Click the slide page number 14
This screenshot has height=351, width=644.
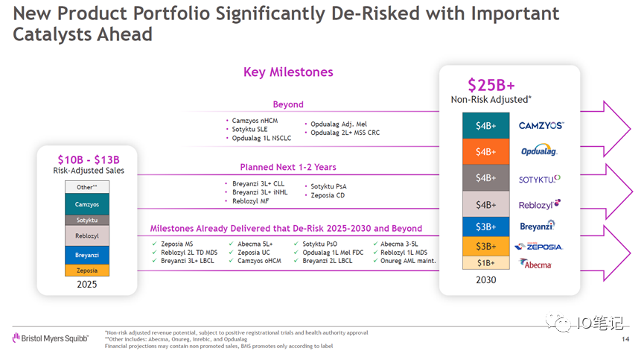click(x=625, y=339)
